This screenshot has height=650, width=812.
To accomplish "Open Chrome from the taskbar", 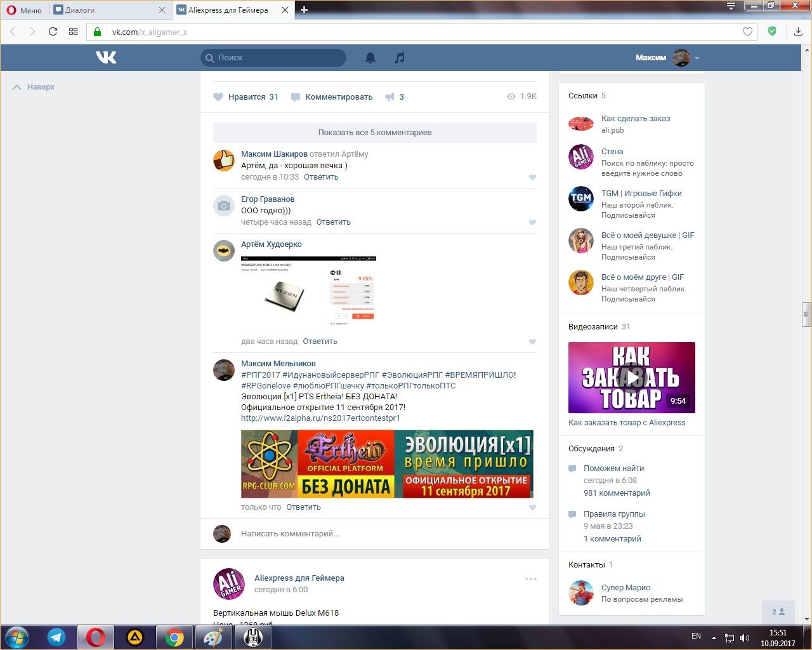I will [x=174, y=637].
